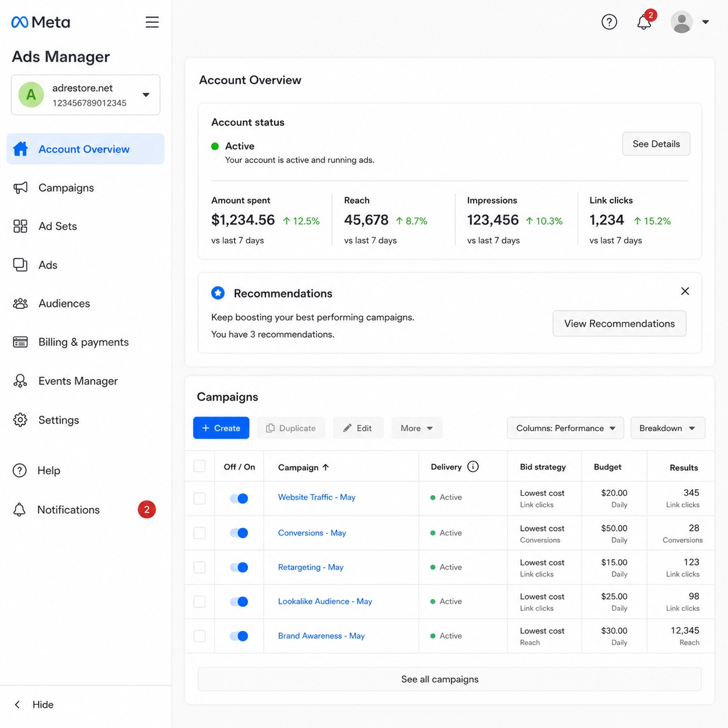Check the Brand Awareness - May row checkbox
The height and width of the screenshot is (728, 728).
coord(200,636)
